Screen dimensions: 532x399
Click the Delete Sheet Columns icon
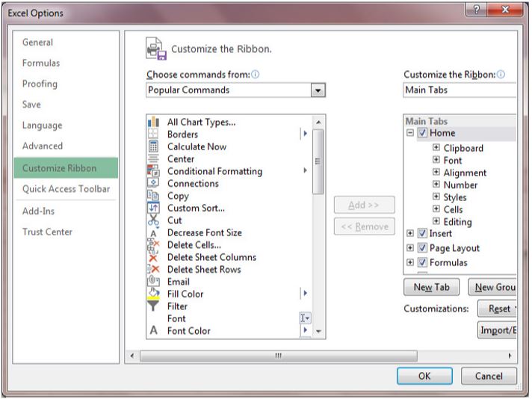[x=153, y=258]
